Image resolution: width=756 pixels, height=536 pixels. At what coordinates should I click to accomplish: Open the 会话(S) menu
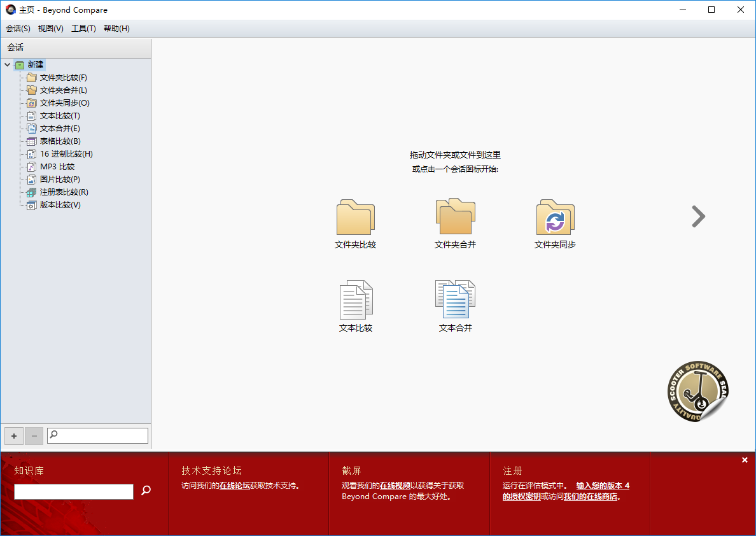[x=18, y=29]
